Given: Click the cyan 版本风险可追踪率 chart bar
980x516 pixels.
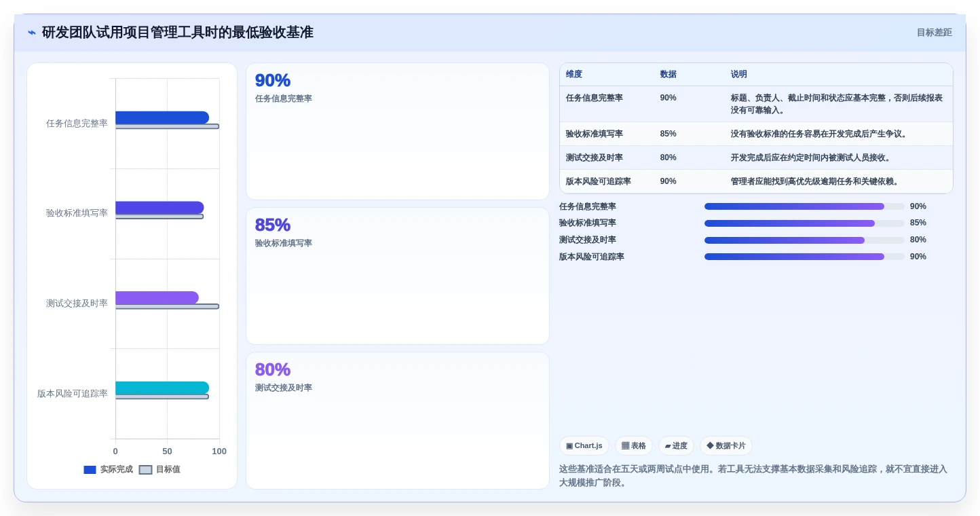Looking at the screenshot, I should coord(162,388).
